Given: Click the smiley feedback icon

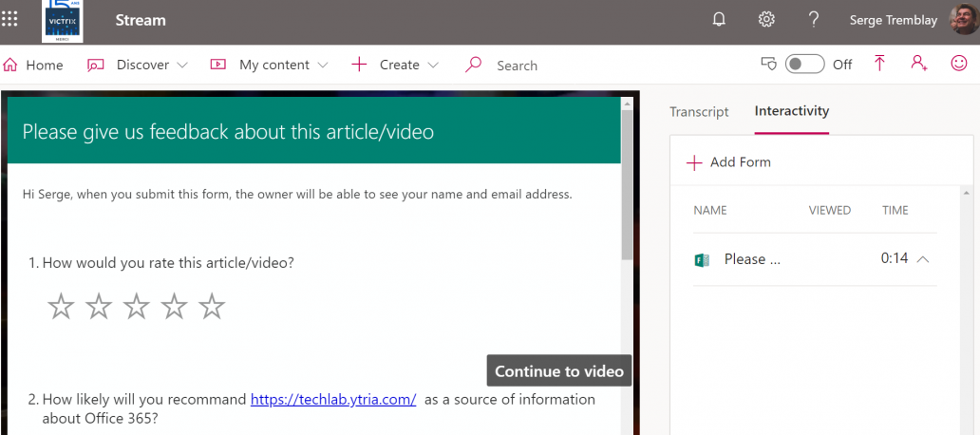Looking at the screenshot, I should (959, 63).
